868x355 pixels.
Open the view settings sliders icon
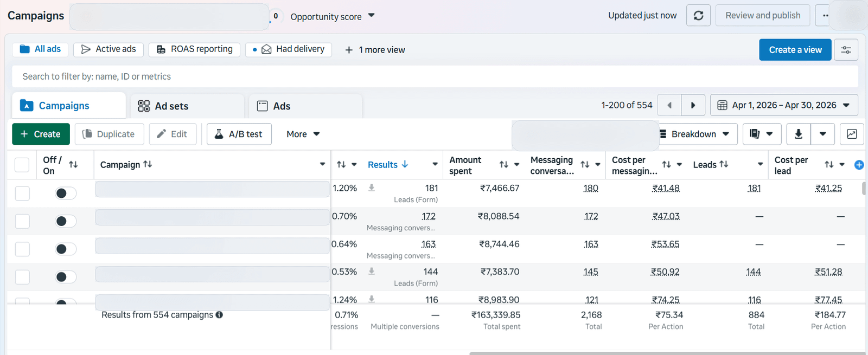(x=846, y=50)
